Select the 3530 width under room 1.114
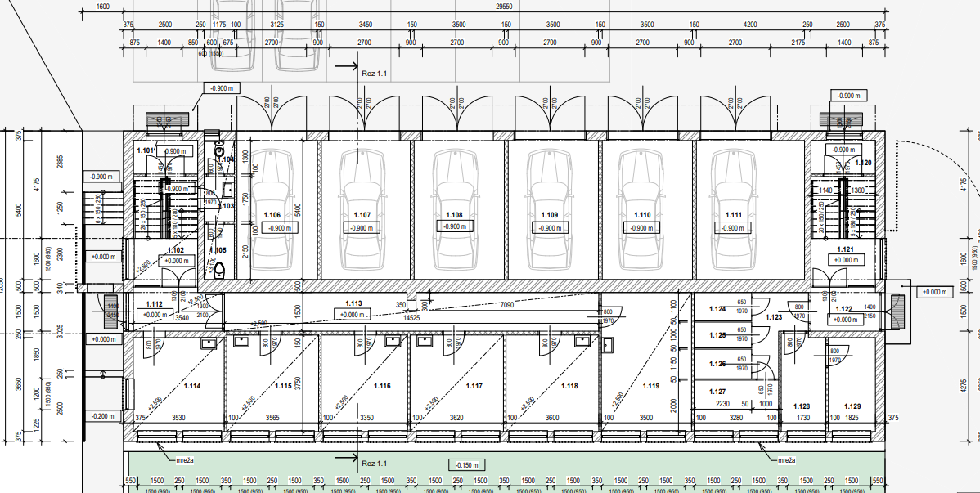The image size is (980, 493). 178,418
